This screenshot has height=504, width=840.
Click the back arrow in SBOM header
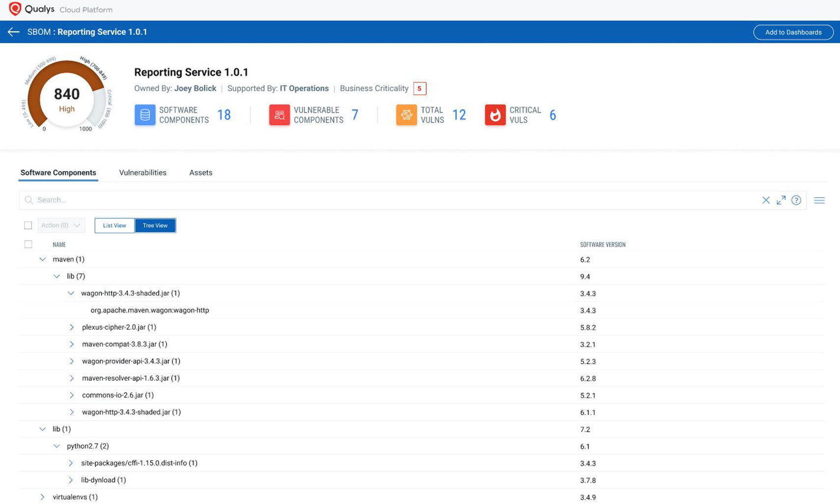click(13, 32)
